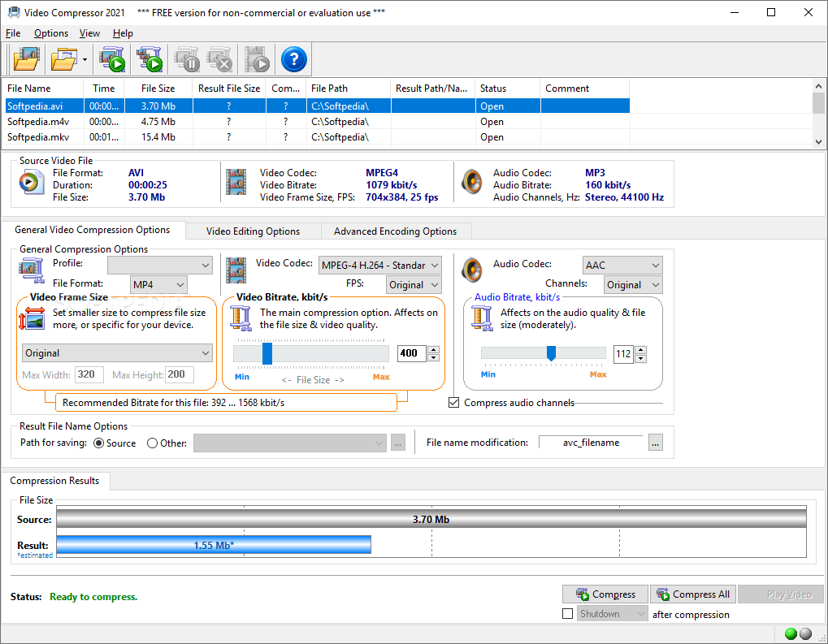Open the Options menu
This screenshot has width=828, height=644.
[x=51, y=33]
